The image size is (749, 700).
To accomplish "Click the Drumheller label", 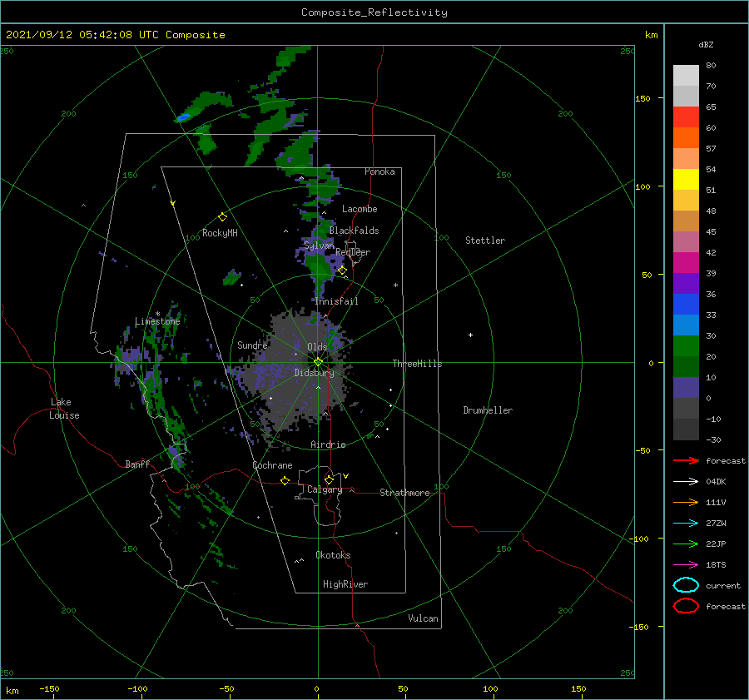I will pos(488,410).
